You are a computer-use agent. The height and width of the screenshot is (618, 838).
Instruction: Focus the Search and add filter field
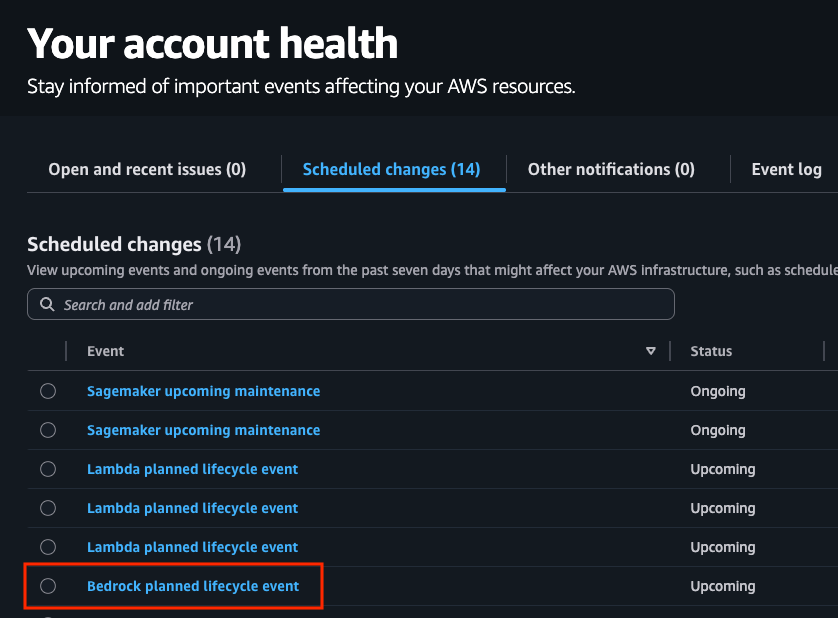coord(360,305)
